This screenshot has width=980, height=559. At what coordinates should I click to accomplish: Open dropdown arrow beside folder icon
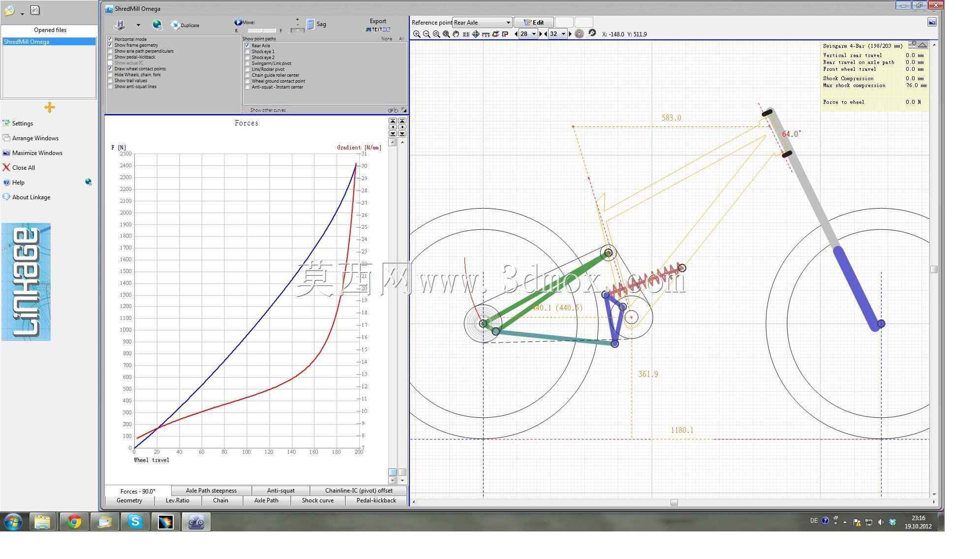pos(22,13)
